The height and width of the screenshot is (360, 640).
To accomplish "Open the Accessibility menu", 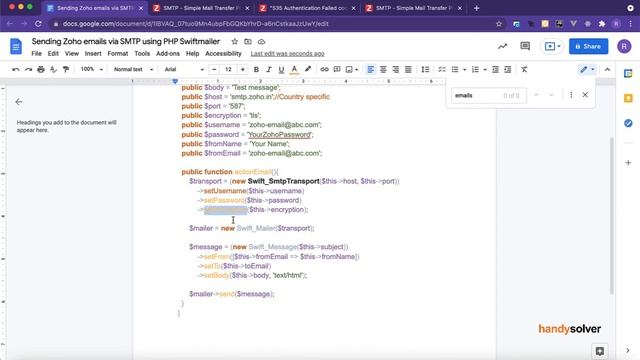I will pyautogui.click(x=223, y=53).
